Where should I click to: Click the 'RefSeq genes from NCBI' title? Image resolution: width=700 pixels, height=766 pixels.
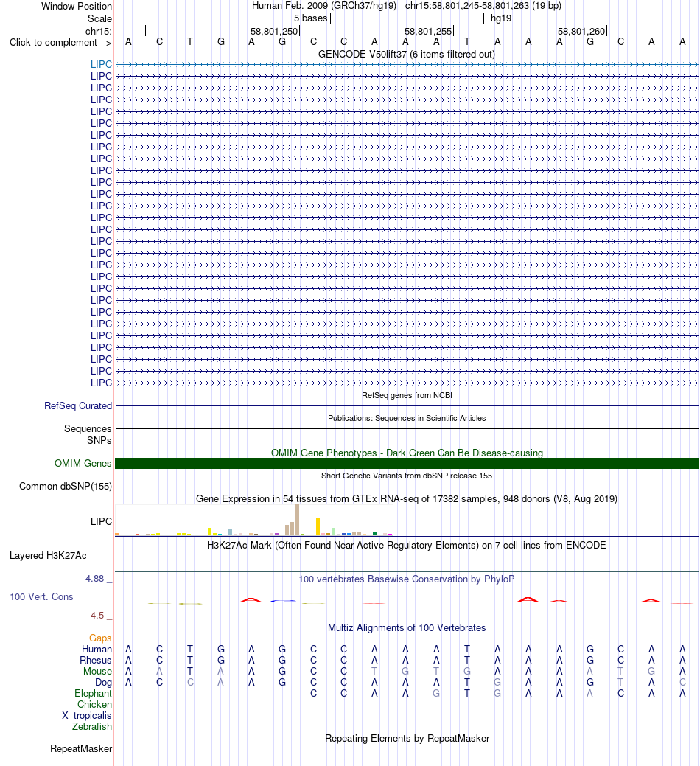tap(407, 395)
